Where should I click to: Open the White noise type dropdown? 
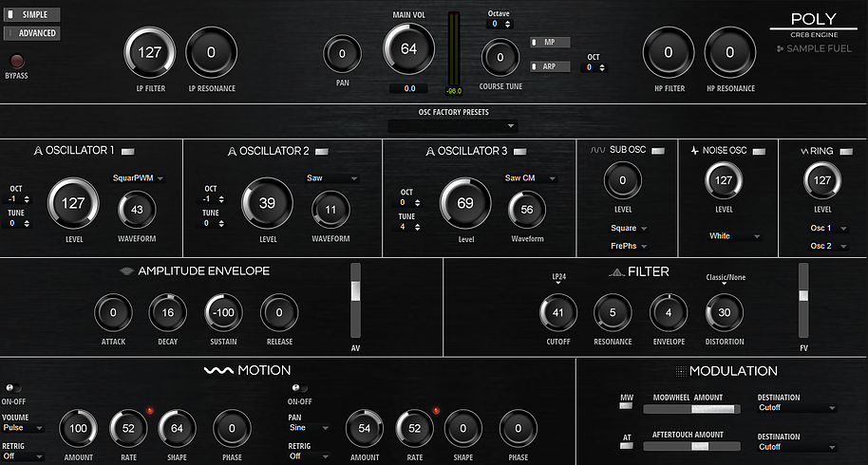(734, 236)
